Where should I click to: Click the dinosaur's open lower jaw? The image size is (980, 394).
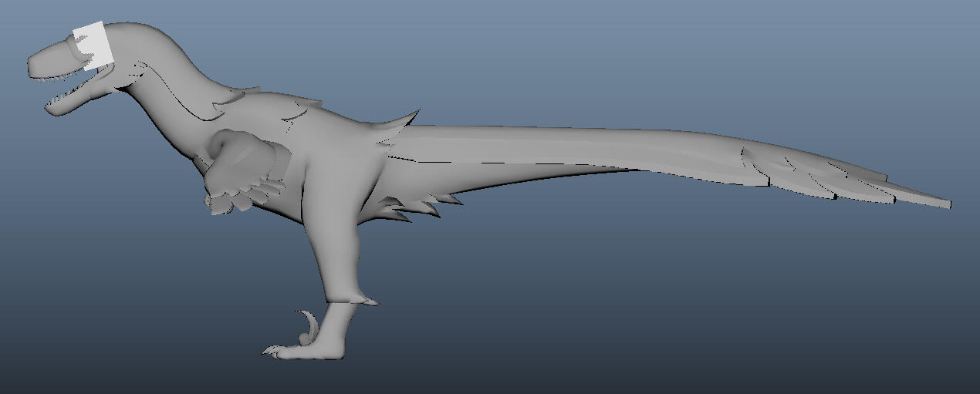(x=77, y=95)
